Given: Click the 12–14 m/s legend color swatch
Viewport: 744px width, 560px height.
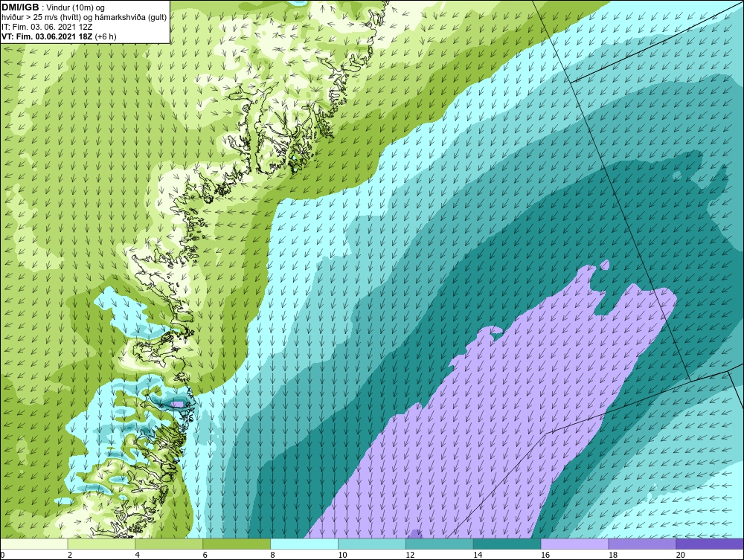Looking at the screenshot, I should point(440,544).
